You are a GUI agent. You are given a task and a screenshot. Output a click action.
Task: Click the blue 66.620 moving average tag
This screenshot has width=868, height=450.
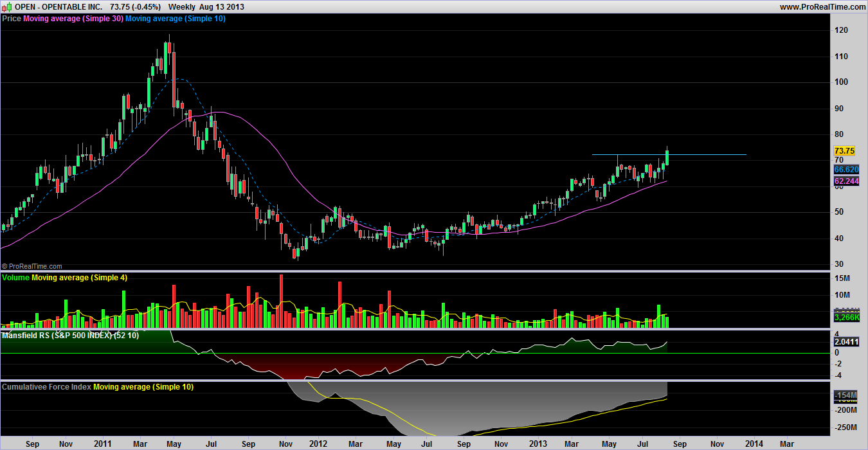coord(844,170)
